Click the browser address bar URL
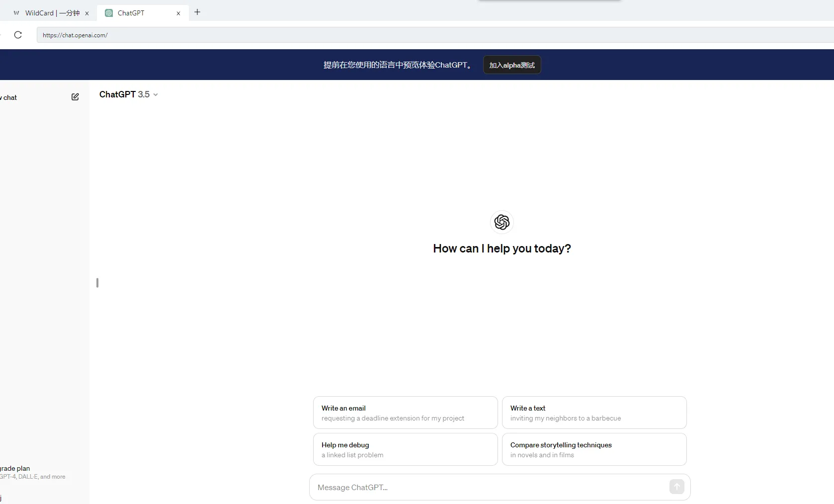Screen dimensions: 834x504 click(x=249, y=35)
